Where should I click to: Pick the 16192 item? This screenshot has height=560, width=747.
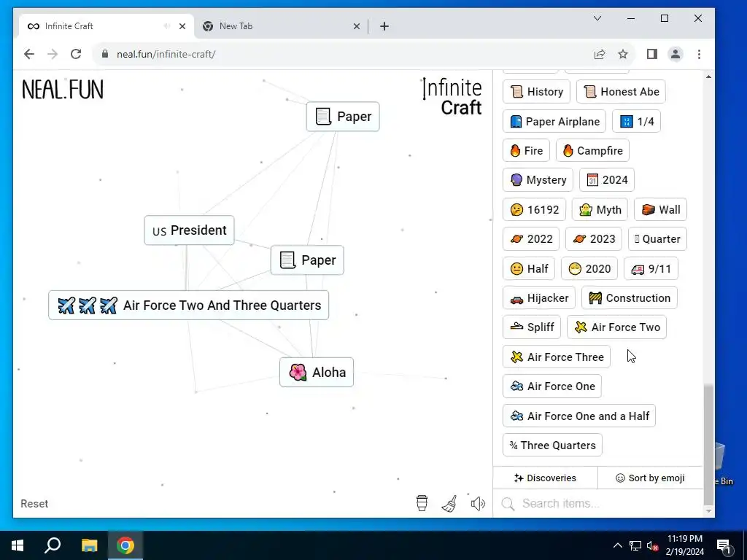[x=535, y=209]
